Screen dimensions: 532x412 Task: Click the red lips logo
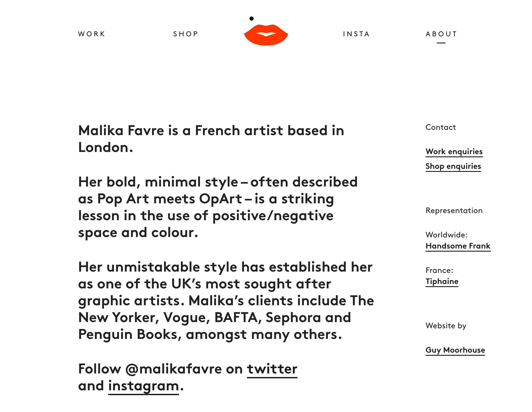click(x=266, y=35)
